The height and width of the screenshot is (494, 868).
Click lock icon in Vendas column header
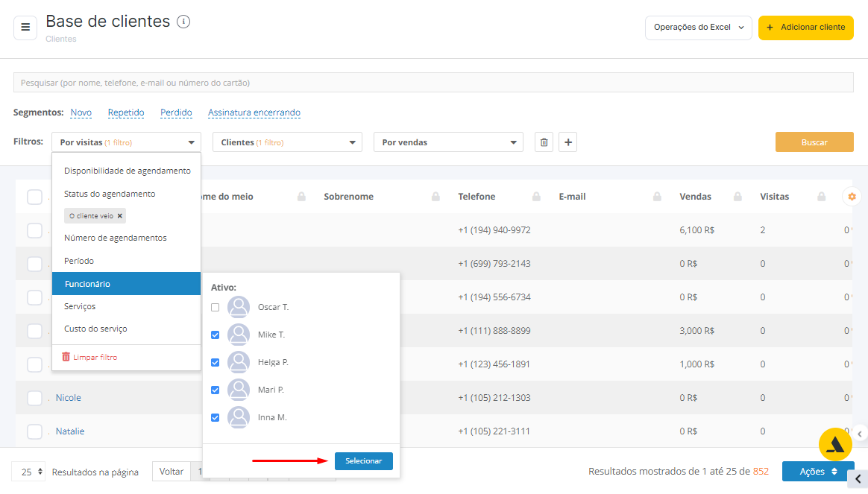(x=738, y=197)
